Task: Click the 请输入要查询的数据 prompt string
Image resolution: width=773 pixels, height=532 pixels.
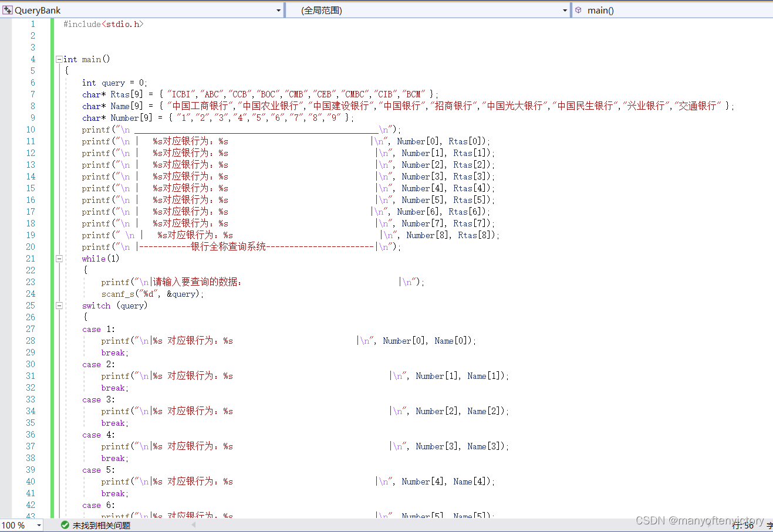Action: coord(197,282)
